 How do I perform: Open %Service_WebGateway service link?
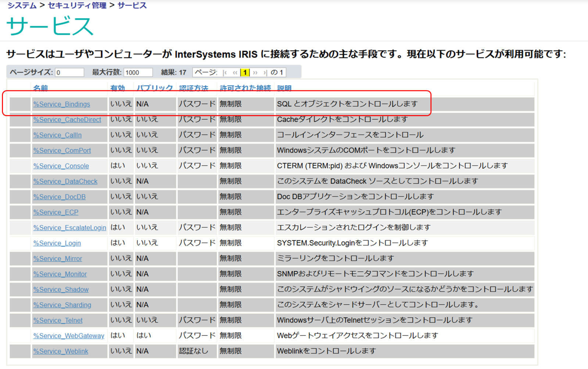(69, 336)
